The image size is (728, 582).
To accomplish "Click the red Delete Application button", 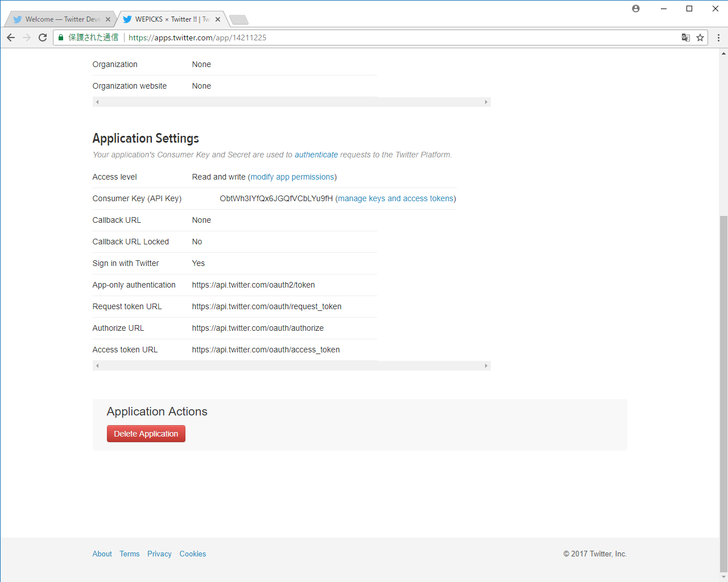I will coord(146,434).
